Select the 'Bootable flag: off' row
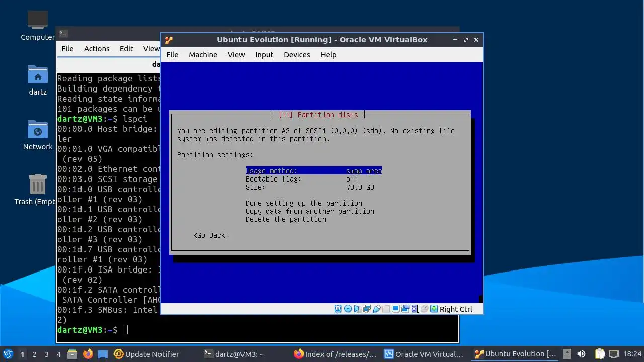Viewport: 644px width, 362px height. 302,179
